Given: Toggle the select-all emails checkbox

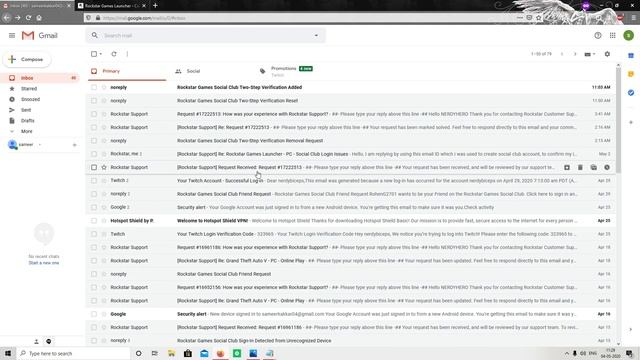Looking at the screenshot, I should click(x=94, y=54).
